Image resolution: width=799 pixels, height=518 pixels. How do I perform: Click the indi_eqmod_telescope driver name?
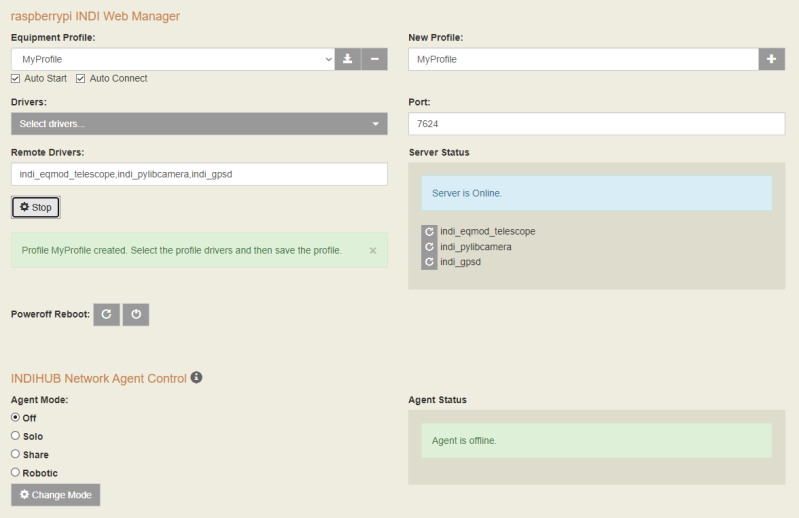(x=488, y=231)
